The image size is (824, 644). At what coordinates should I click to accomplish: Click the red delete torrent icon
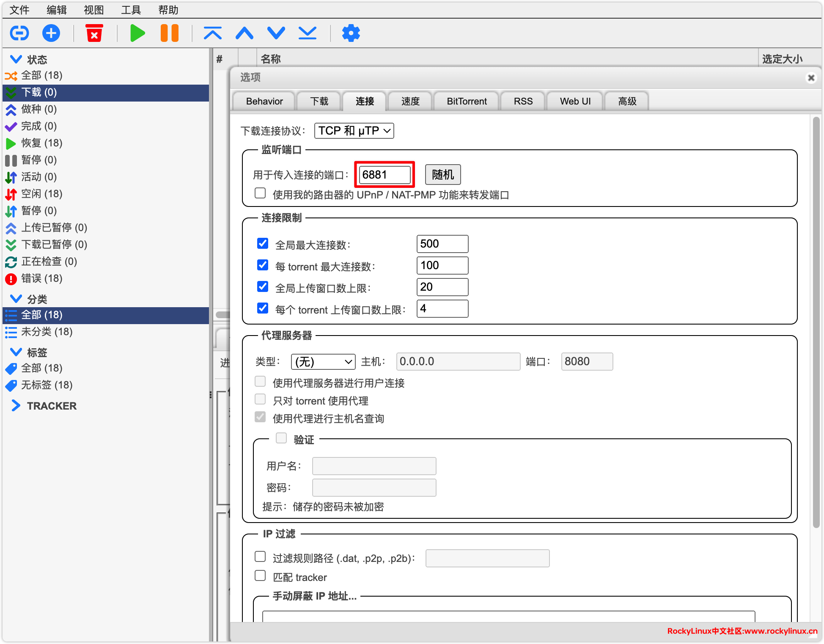tap(94, 33)
